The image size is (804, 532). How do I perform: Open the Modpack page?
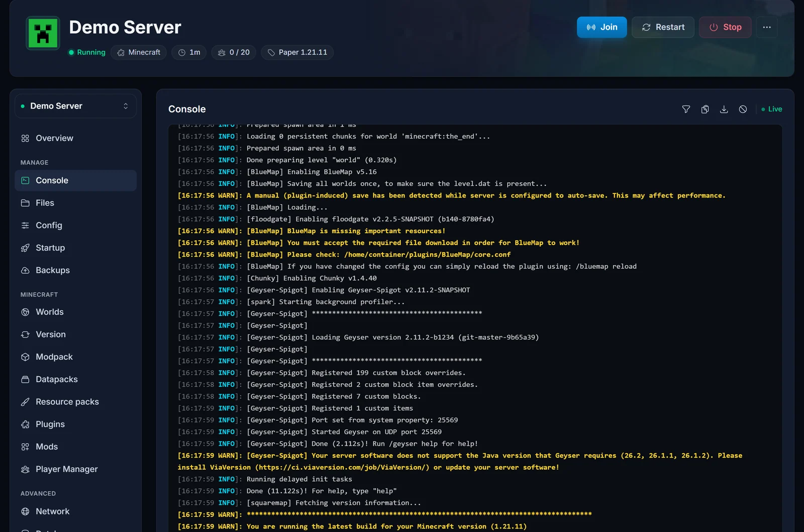[75, 357]
